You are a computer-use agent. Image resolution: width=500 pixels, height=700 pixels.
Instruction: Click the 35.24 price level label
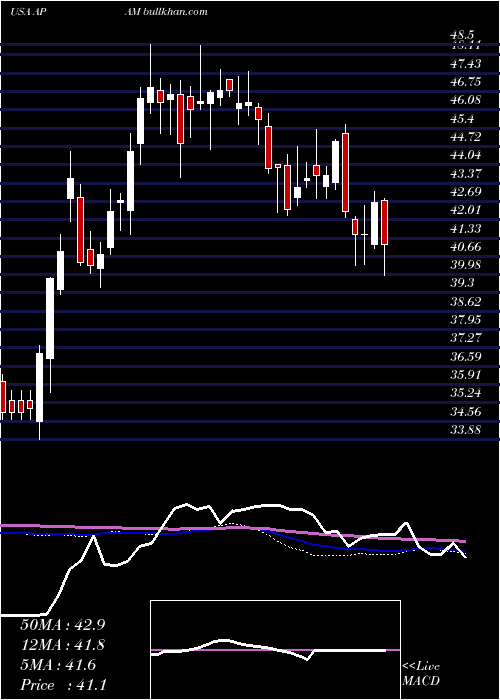point(466,393)
